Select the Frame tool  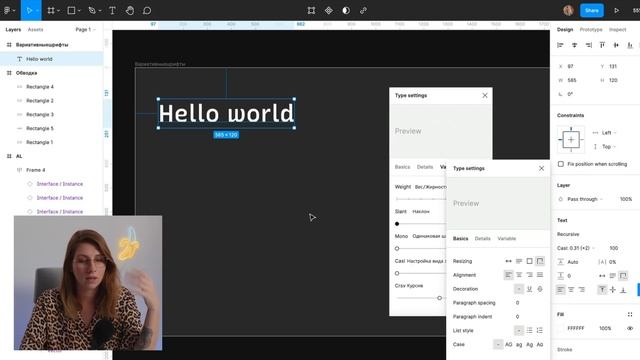coord(51,10)
